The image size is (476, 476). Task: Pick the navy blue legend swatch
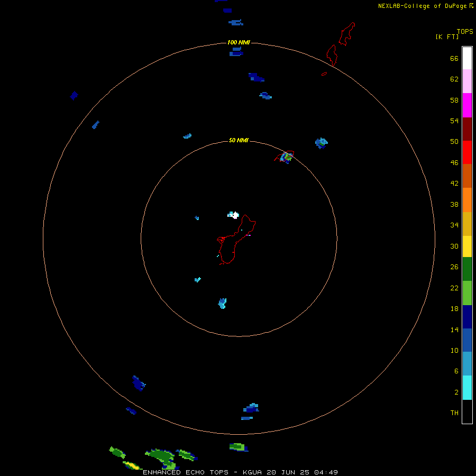click(467, 317)
